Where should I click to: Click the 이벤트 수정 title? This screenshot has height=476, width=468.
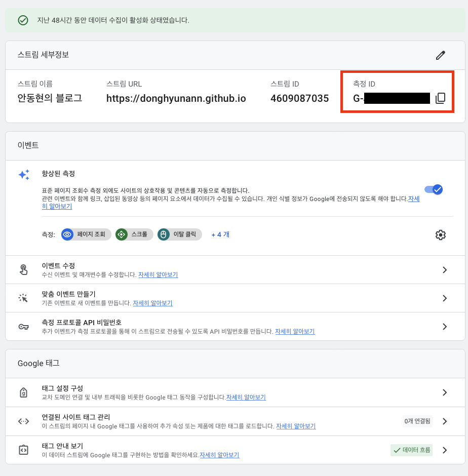click(58, 266)
